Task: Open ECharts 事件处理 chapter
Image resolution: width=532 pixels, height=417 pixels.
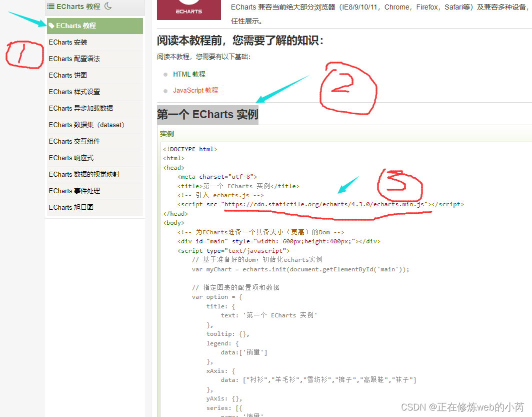Action: (x=94, y=191)
